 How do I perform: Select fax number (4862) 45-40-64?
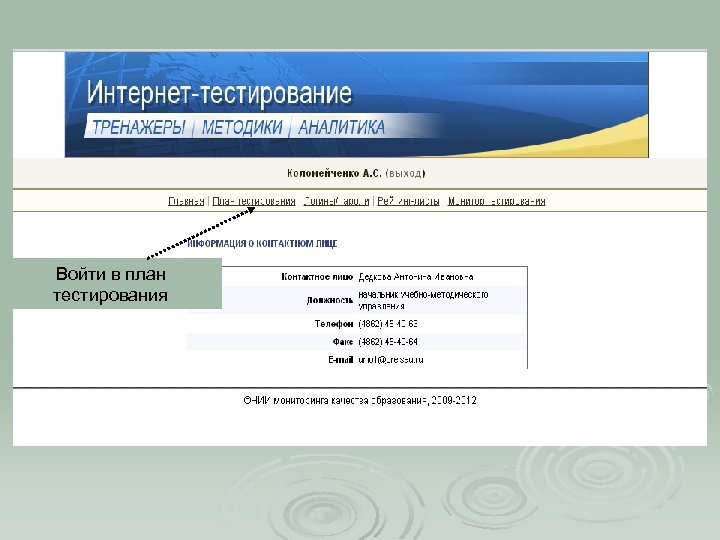[x=388, y=342]
